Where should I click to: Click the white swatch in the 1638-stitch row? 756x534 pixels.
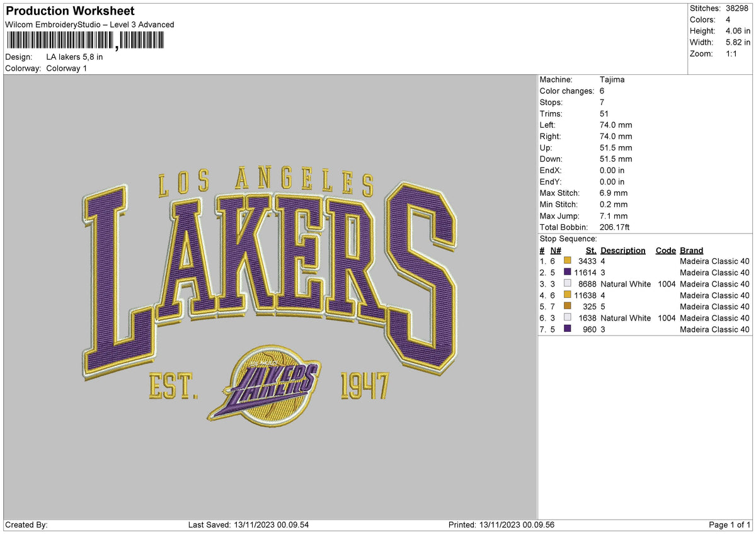568,318
